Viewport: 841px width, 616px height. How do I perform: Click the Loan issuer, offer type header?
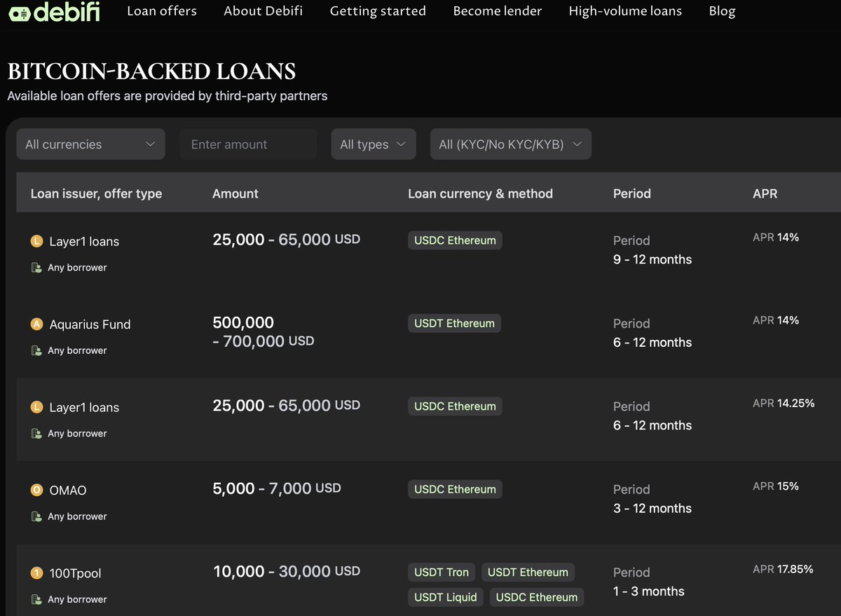coord(96,193)
